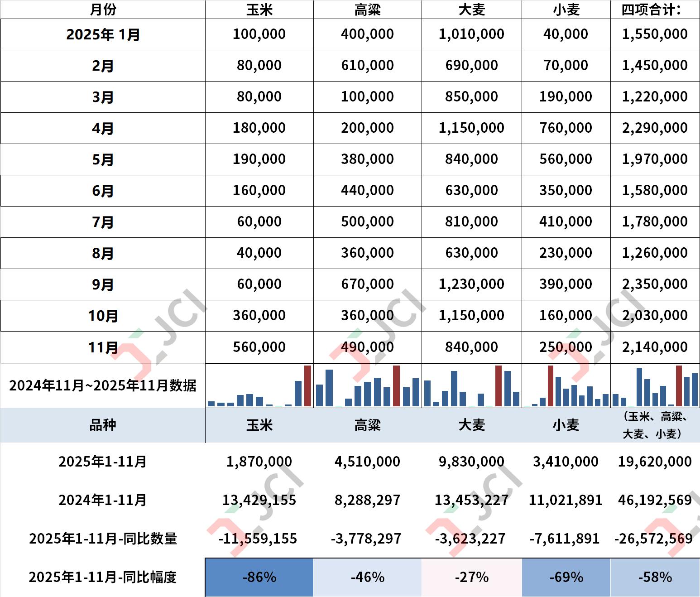Click the 四项合计 sparkline chart
This screenshot has width=700, height=597.
(655, 386)
